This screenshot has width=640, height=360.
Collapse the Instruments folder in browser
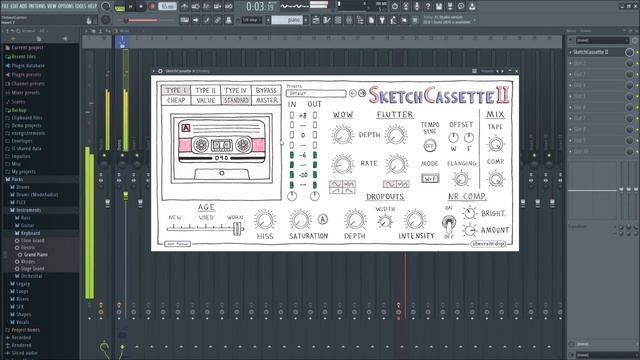[29, 210]
